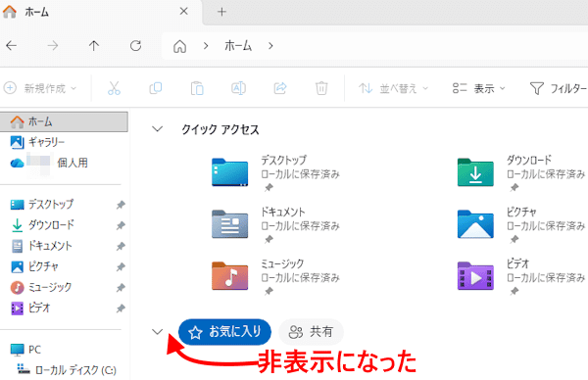
Task: Click the Delete trash can icon
Action: (x=321, y=88)
